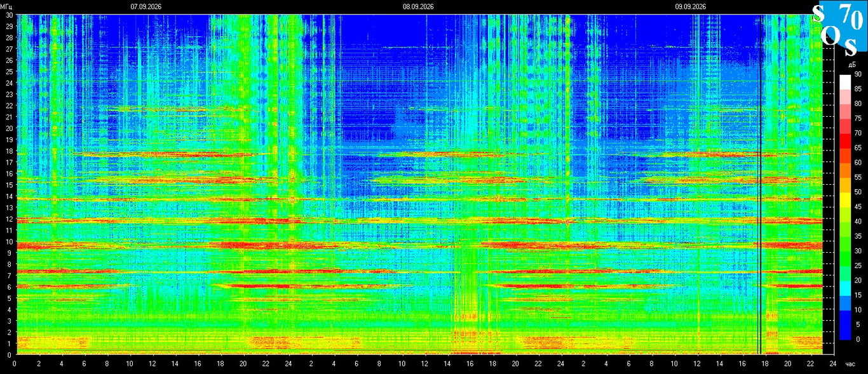Click the 9 label on the frequency axis
868x374 pixels.
tap(11, 253)
